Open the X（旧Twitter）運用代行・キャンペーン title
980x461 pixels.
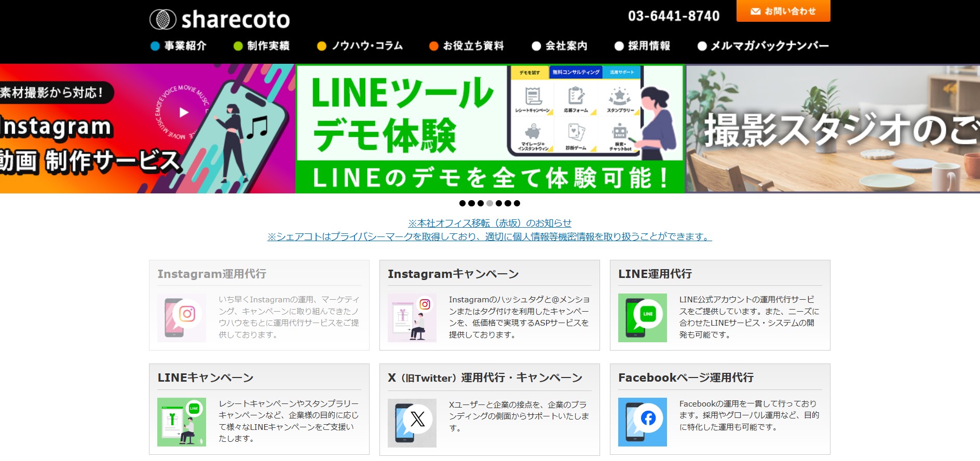(x=485, y=378)
